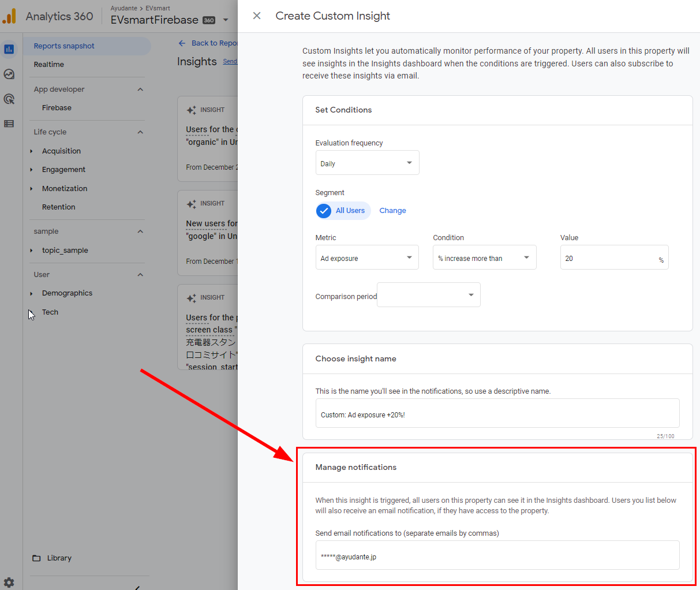Select Realtime in the navigation
700x590 pixels.
point(49,65)
